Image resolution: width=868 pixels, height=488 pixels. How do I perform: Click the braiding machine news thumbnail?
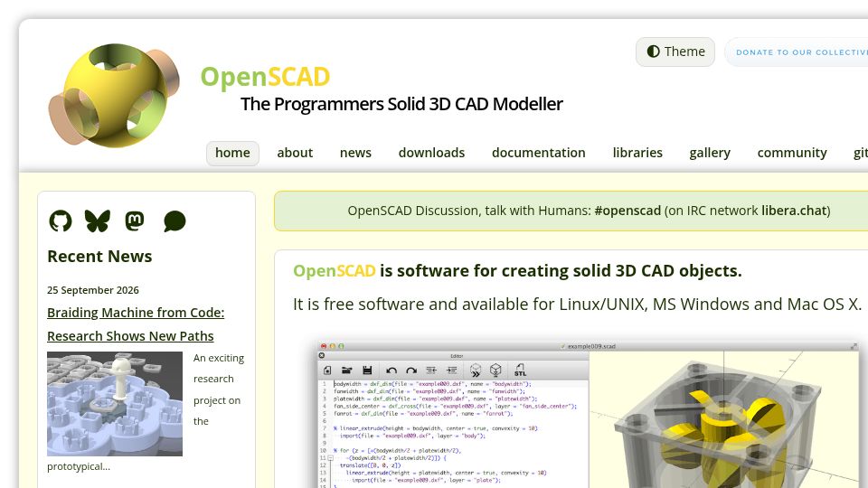[115, 404]
